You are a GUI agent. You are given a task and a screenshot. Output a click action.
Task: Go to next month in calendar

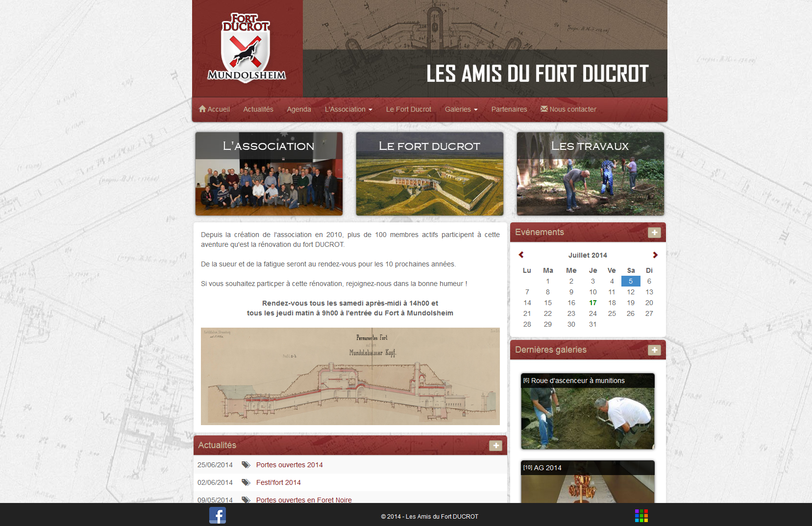click(x=655, y=255)
